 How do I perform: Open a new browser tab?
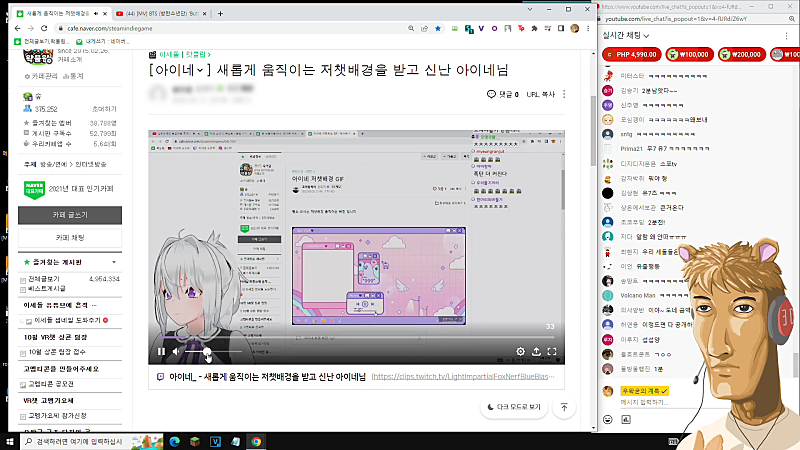[x=220, y=14]
